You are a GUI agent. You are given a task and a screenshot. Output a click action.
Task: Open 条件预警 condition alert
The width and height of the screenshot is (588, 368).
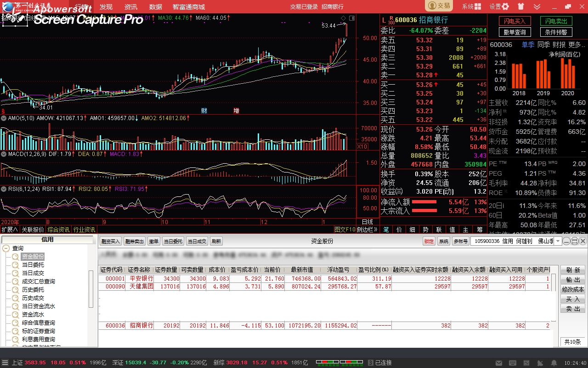[556, 32]
